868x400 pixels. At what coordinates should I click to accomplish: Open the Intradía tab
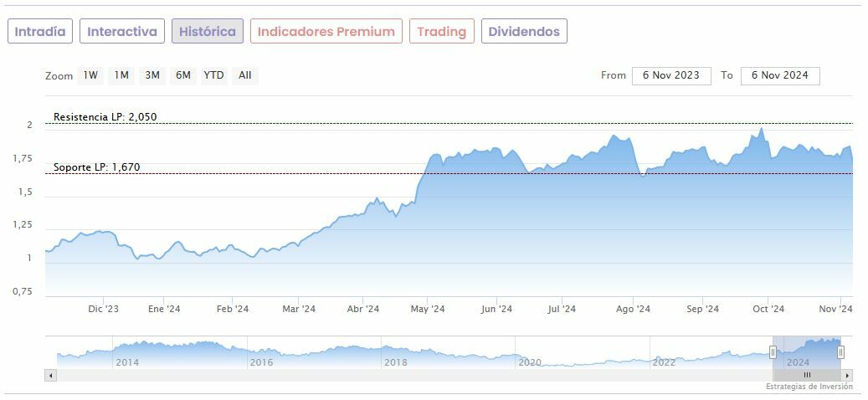pyautogui.click(x=40, y=32)
